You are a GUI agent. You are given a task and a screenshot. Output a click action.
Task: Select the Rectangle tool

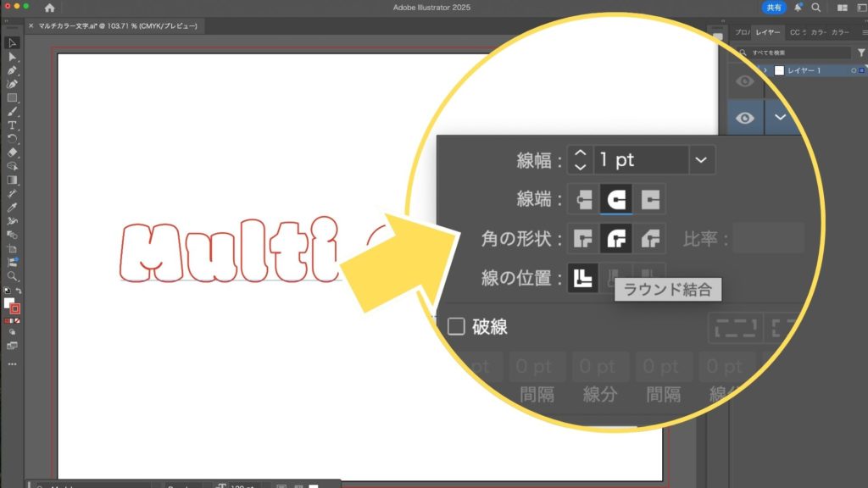point(12,97)
